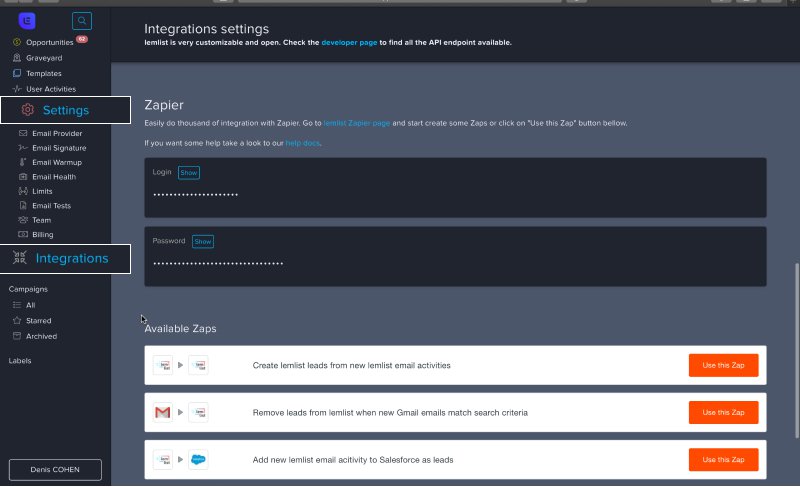The height and width of the screenshot is (487, 800).
Task: Click the Templates icon in sidebar
Action: coord(17,73)
